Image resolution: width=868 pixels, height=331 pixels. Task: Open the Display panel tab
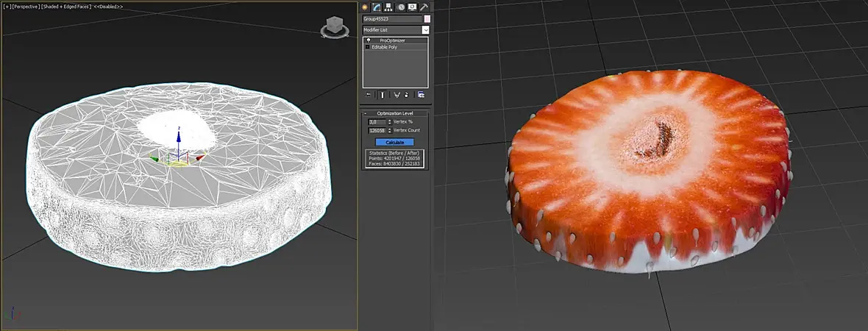click(x=413, y=7)
